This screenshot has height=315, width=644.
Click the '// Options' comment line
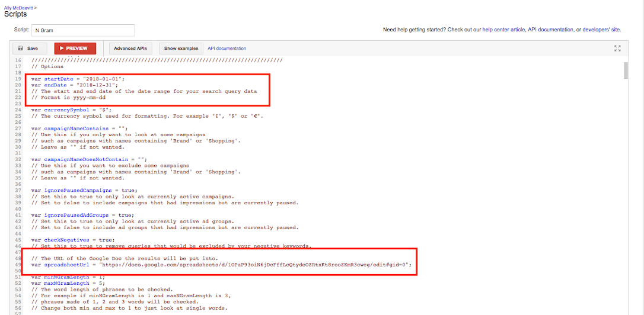pyautogui.click(x=47, y=66)
